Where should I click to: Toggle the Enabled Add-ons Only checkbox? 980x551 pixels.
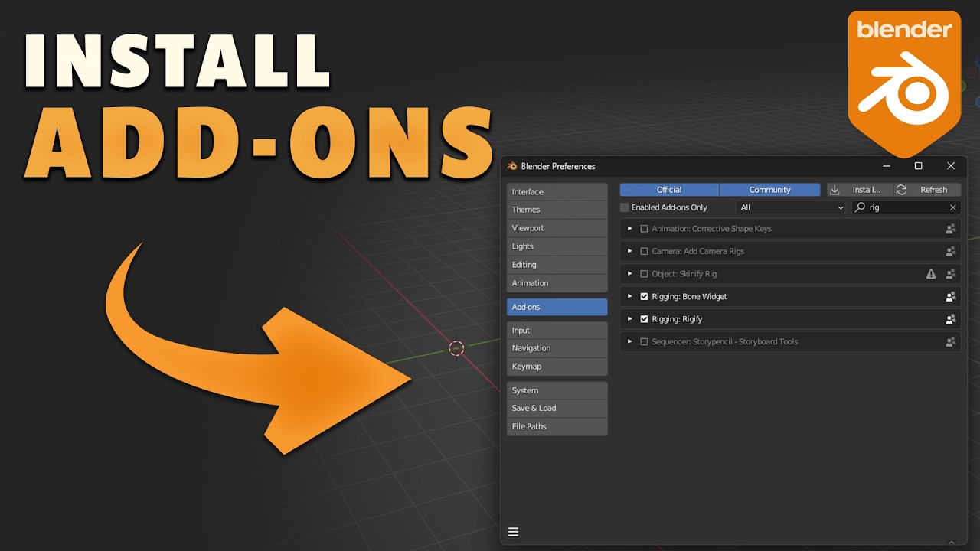click(624, 207)
